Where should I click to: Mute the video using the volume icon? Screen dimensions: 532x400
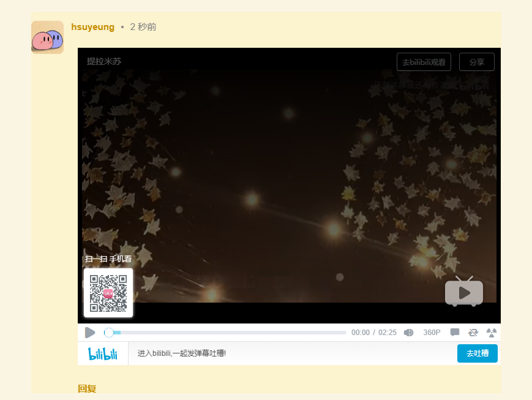[408, 333]
